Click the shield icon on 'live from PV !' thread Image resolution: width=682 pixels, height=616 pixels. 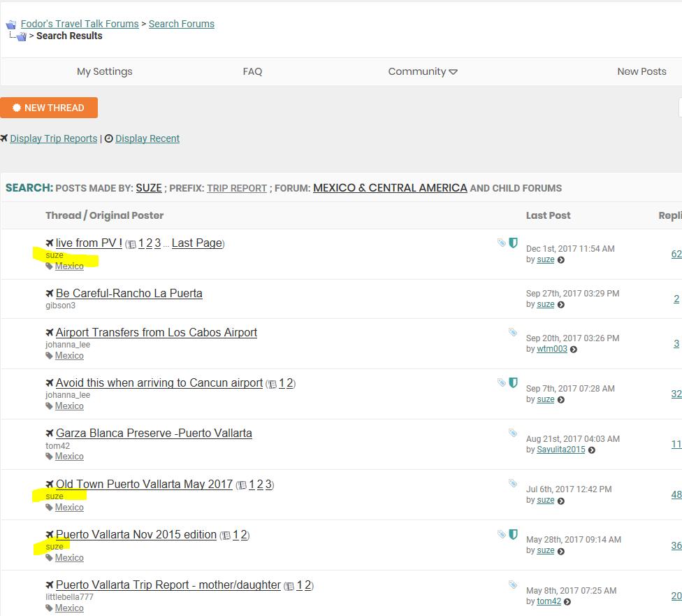tap(513, 243)
